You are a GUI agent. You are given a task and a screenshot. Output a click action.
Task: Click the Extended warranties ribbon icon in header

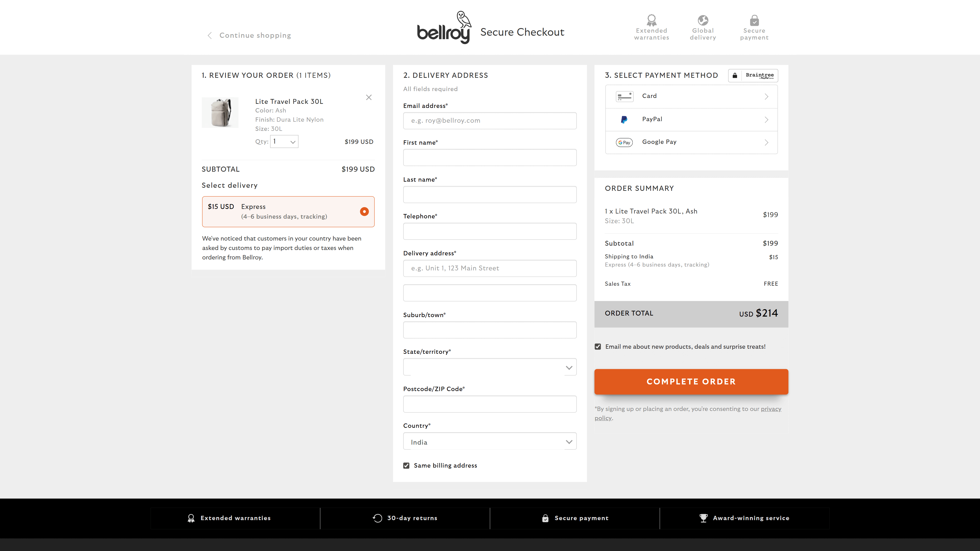651,20
